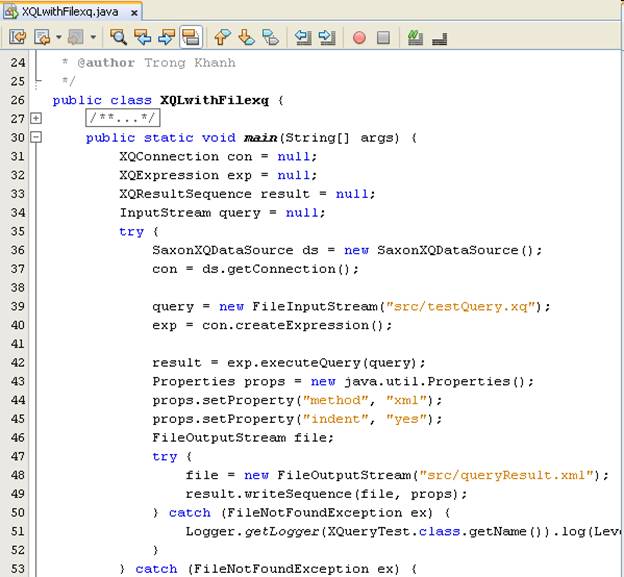Click InputStream query = null line
The width and height of the screenshot is (624, 577).
pyautogui.click(x=222, y=213)
